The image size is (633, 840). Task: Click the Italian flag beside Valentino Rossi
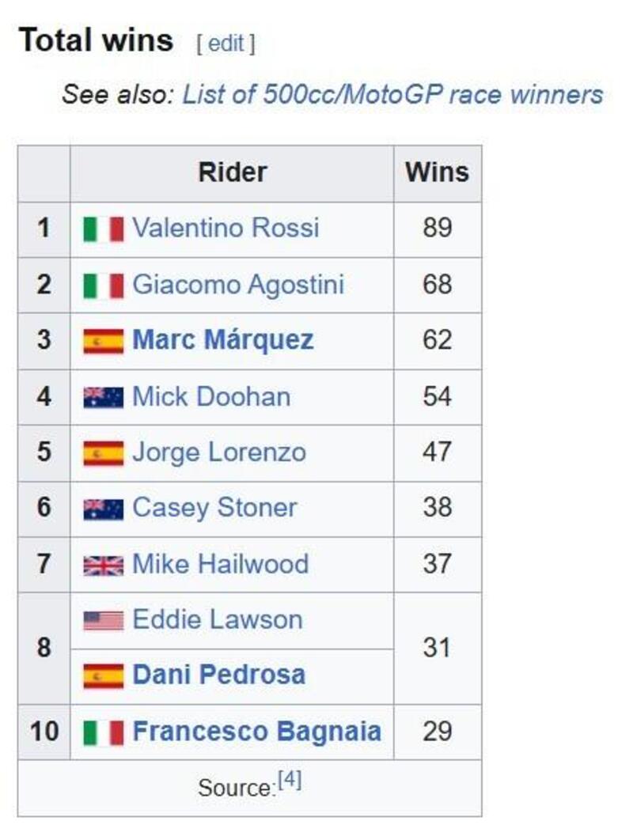tap(104, 229)
